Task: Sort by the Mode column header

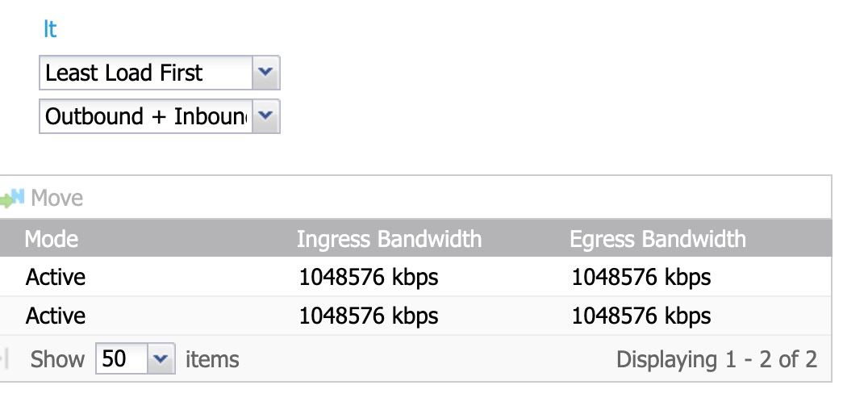Action: 52,239
